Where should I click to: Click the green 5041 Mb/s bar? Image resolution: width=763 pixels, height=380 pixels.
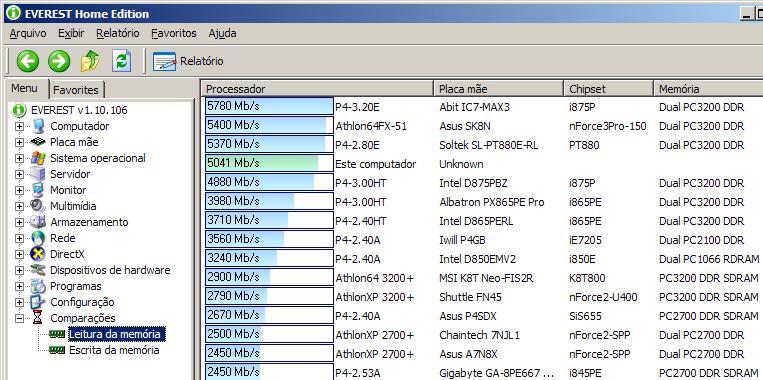269,163
